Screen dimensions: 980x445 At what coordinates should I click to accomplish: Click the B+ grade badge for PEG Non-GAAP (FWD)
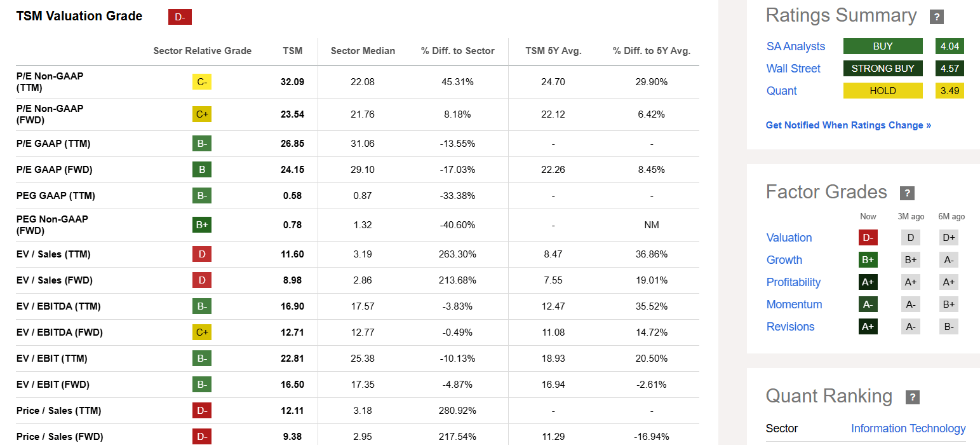point(202,225)
